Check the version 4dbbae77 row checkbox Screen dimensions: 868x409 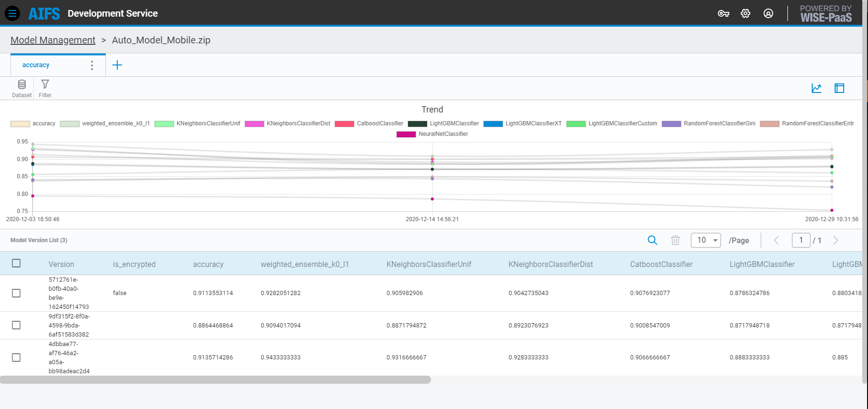click(x=16, y=358)
